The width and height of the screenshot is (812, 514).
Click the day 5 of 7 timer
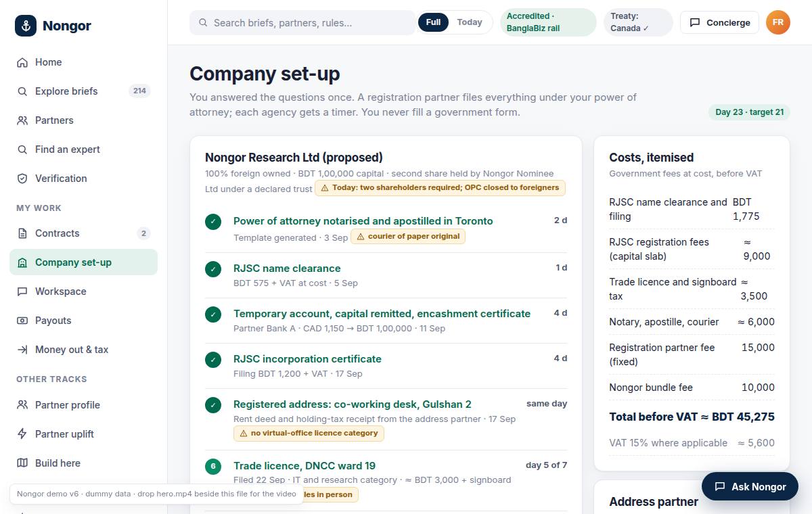coord(546,465)
